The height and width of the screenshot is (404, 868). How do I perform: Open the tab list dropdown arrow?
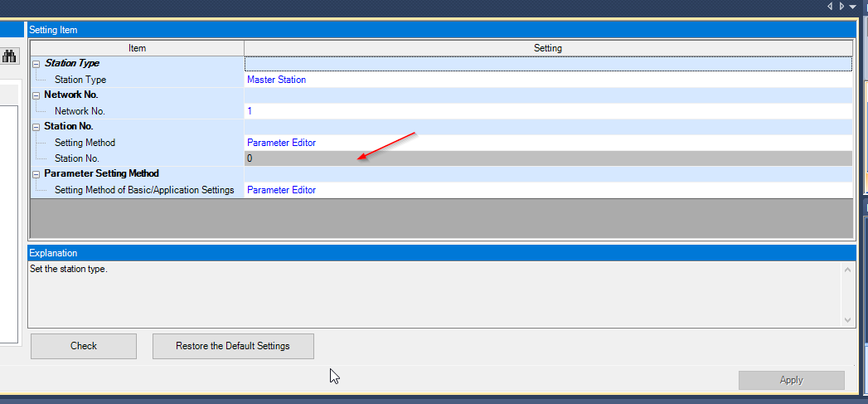[852, 6]
